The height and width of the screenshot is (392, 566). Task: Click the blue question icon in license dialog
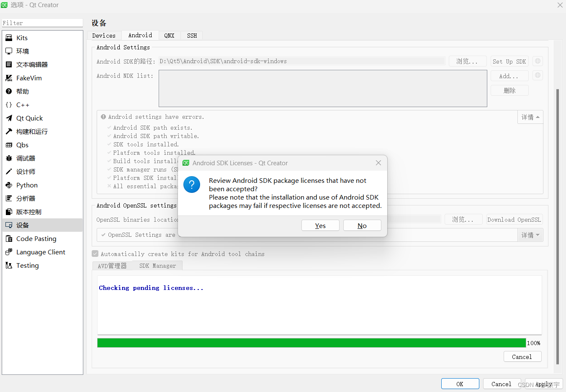tap(192, 184)
